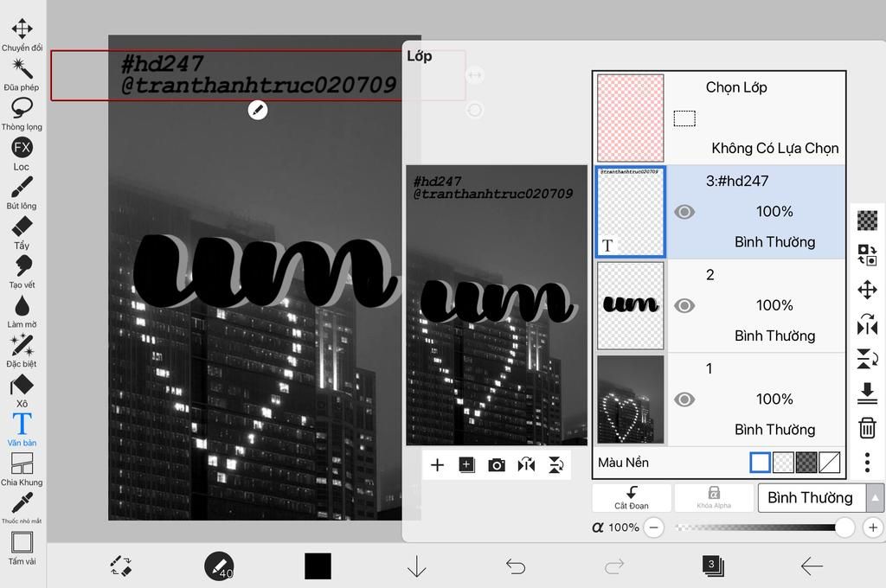The height and width of the screenshot is (588, 886).
Task: Click the Màu Nền background color label
Action: (x=623, y=463)
